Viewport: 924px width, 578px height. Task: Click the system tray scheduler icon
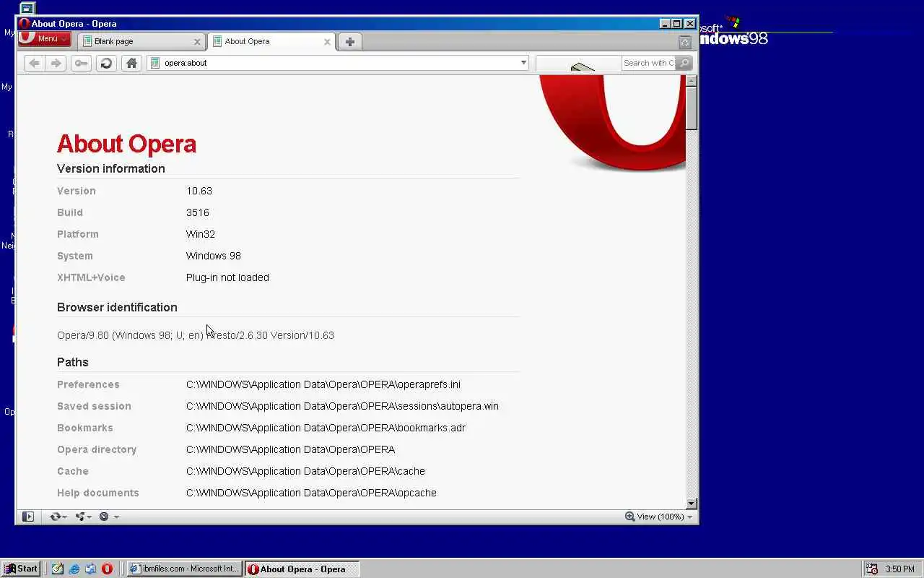click(872, 569)
